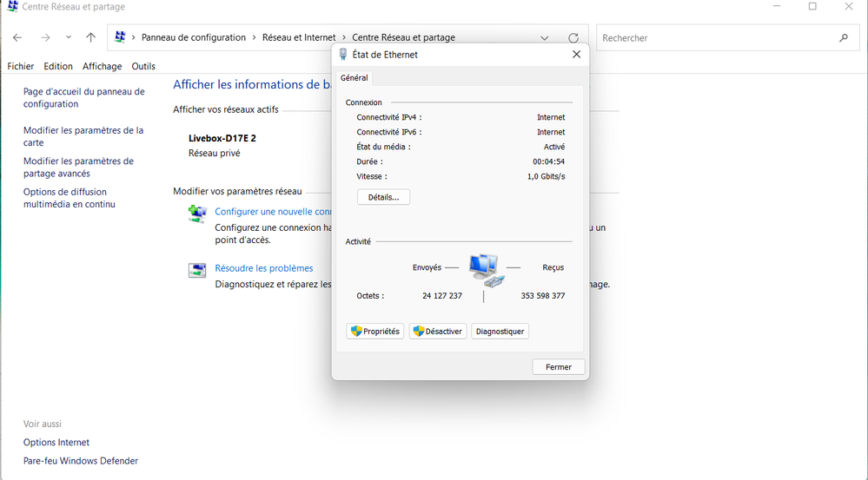Screen dimensions: 868x480
Task: Click the Control Panel icon in address bar
Action: click(121, 38)
